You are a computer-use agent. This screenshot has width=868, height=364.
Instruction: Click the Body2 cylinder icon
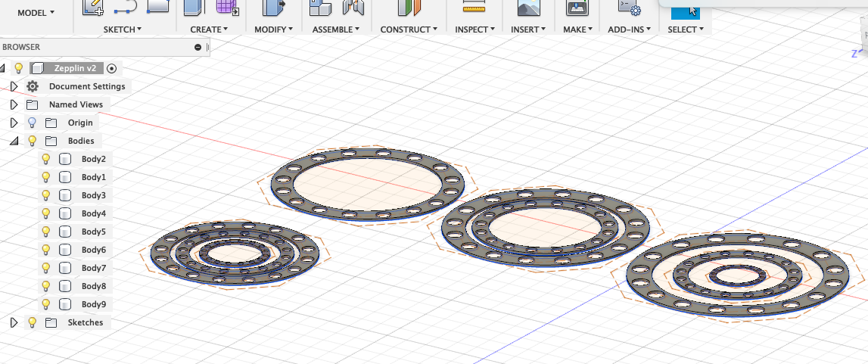[65, 160]
